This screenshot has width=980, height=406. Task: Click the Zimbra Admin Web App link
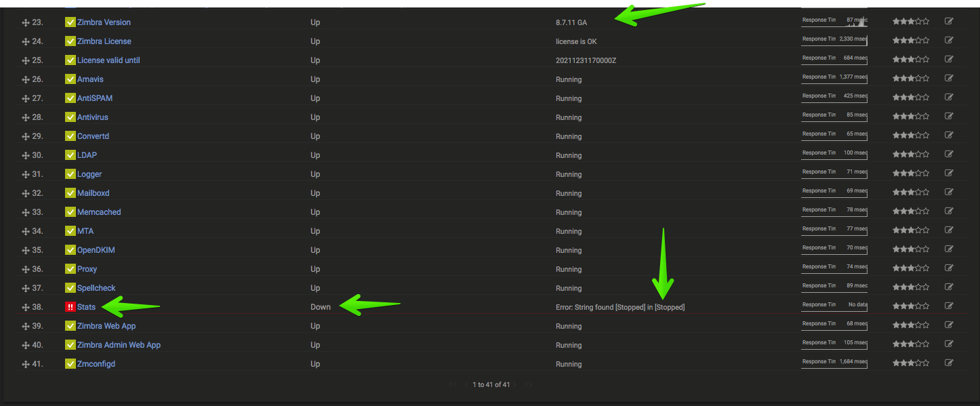point(119,345)
